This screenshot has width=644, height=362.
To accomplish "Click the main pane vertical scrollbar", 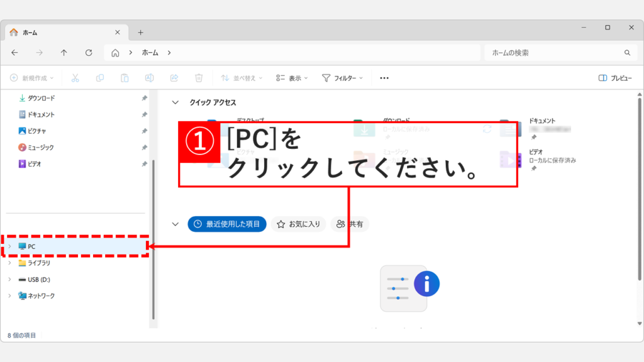I will [x=640, y=189].
